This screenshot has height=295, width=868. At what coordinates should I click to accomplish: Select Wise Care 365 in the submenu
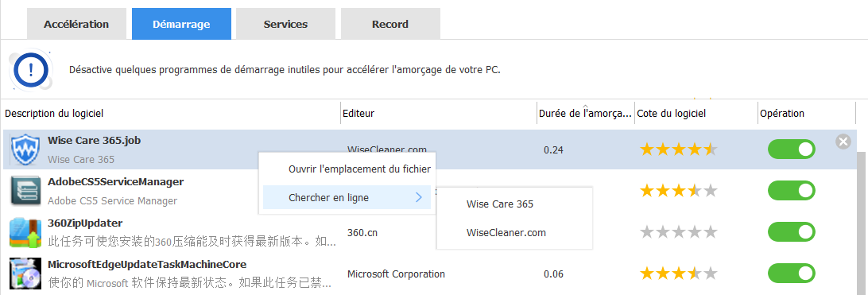500,204
